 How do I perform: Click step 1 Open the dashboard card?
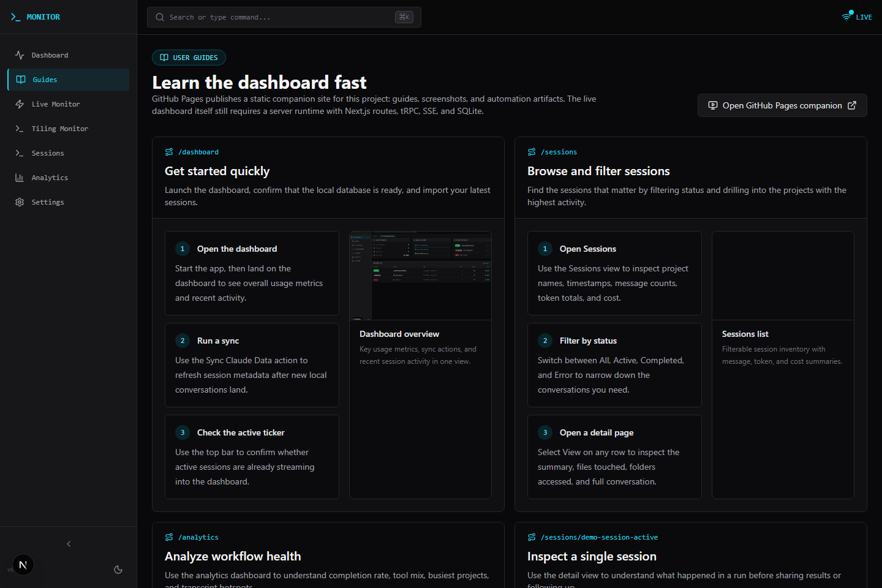tap(252, 273)
